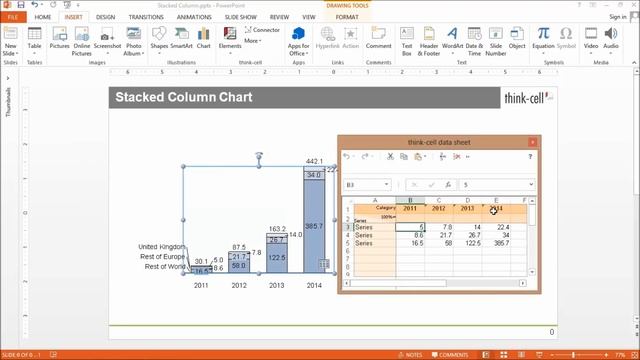Redo in data sheet toolbar
Screen dimensions: 640x360
tap(364, 157)
